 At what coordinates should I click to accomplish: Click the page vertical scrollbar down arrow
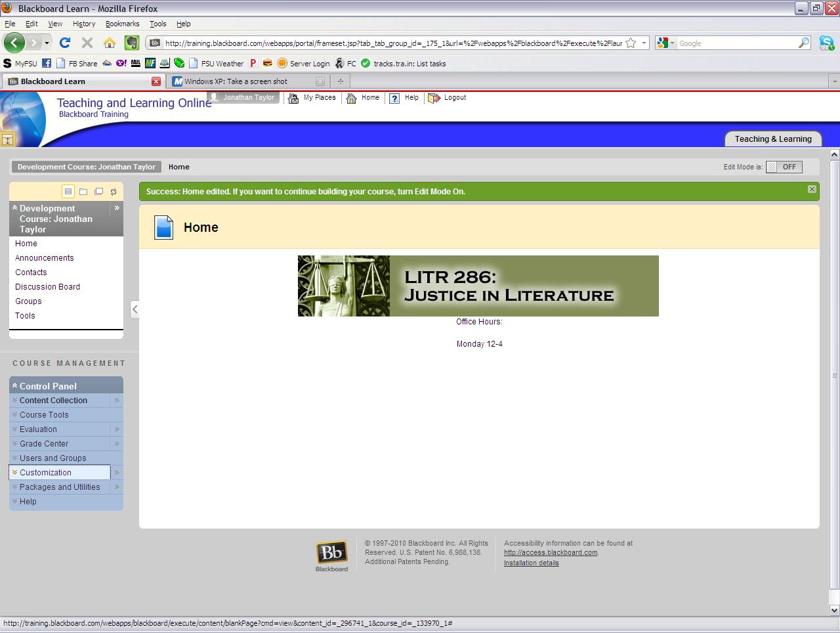point(834,609)
